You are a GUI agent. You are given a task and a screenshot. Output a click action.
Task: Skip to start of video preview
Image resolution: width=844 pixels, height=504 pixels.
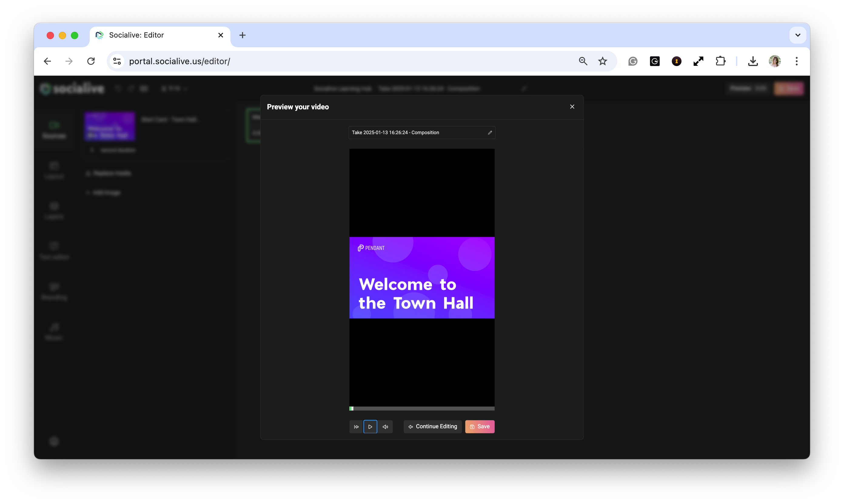[356, 426]
